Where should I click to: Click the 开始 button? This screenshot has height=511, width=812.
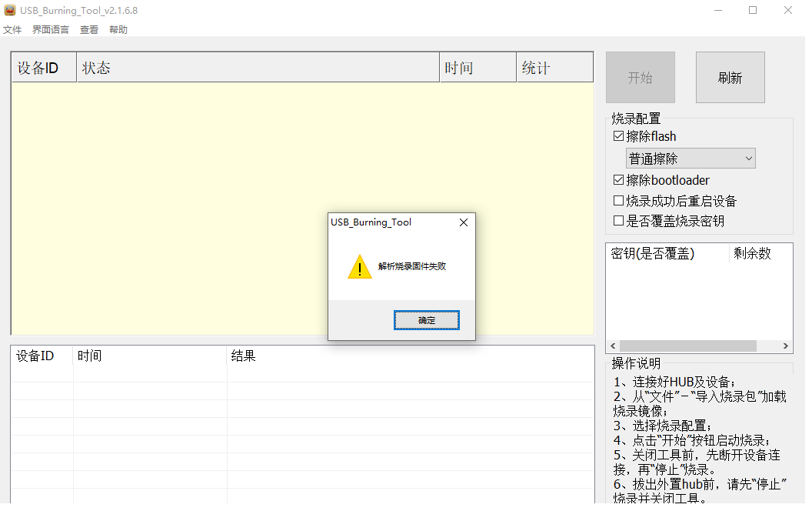click(x=640, y=77)
